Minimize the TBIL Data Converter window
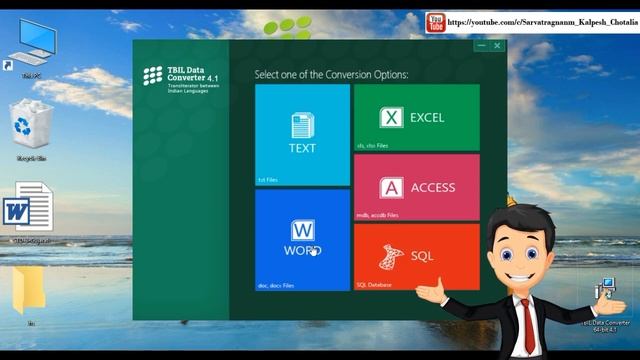Screen dimensions: 640x360 (x=482, y=46)
